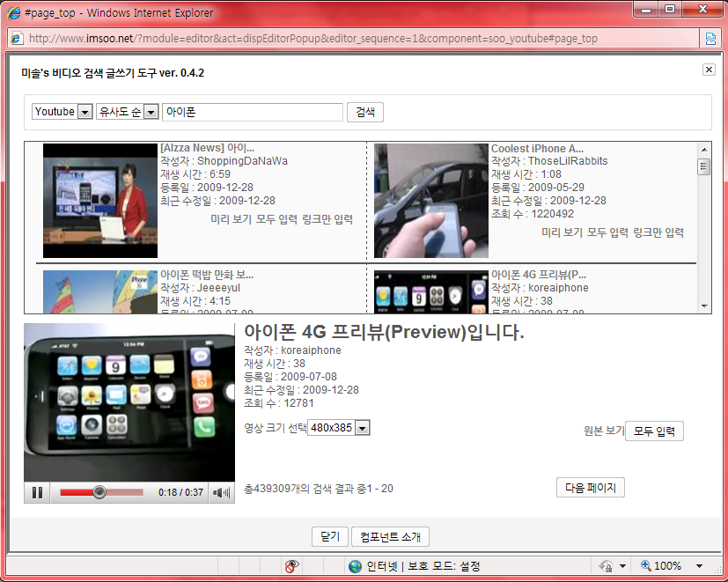Go to results with 다음 페이지 button
The width and height of the screenshot is (728, 582).
point(590,488)
